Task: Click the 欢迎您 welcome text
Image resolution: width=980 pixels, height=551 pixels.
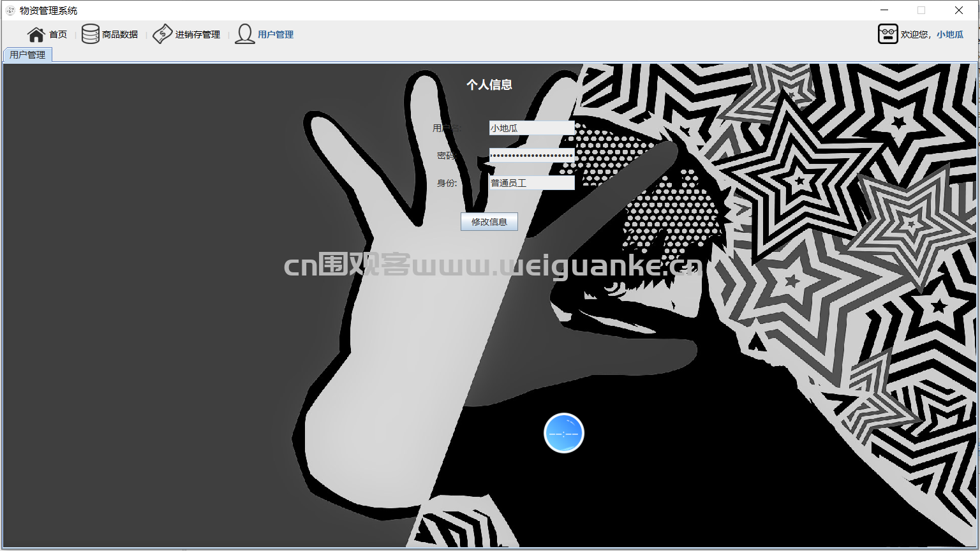Action: click(915, 34)
